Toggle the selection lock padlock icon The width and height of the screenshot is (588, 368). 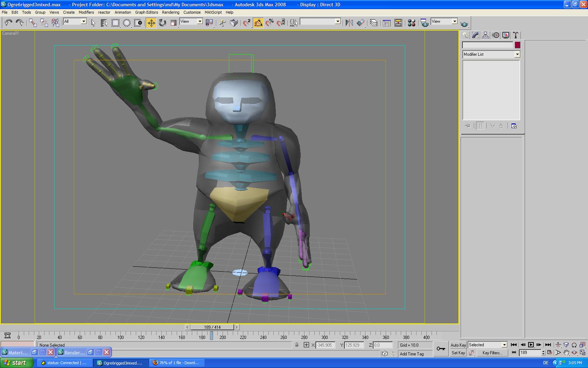coord(297,345)
